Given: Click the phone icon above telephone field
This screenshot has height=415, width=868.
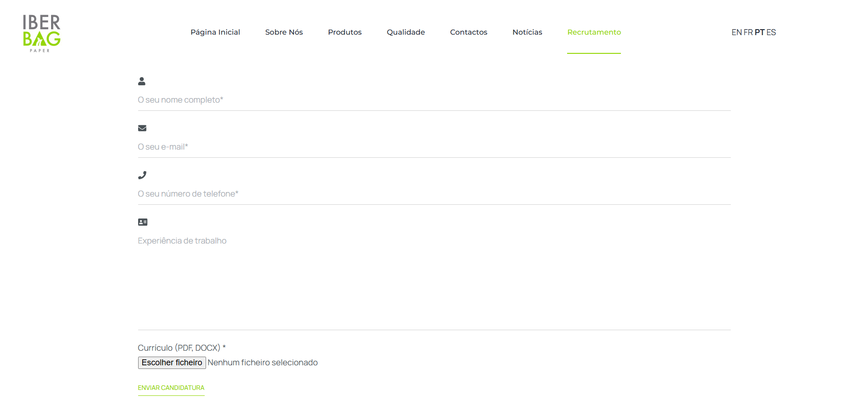Looking at the screenshot, I should (142, 175).
